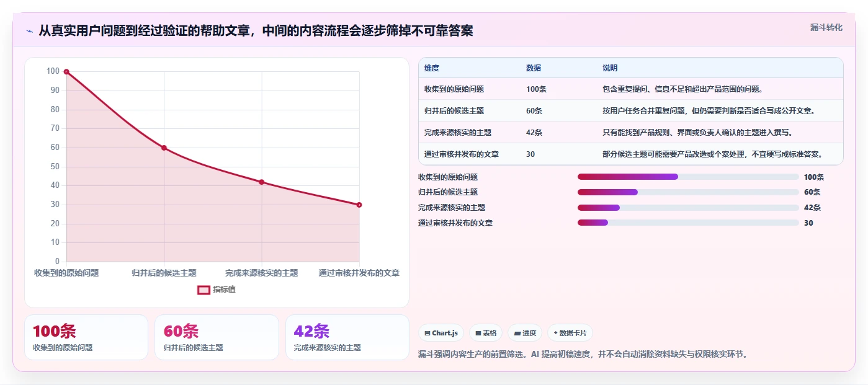Screen dimensions: 868x385
Task: Click the description starting with 部分候选主题可能需要
Action: click(x=712, y=154)
